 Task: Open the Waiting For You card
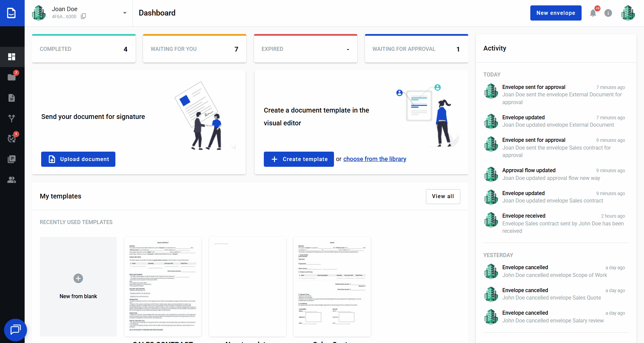point(194,49)
